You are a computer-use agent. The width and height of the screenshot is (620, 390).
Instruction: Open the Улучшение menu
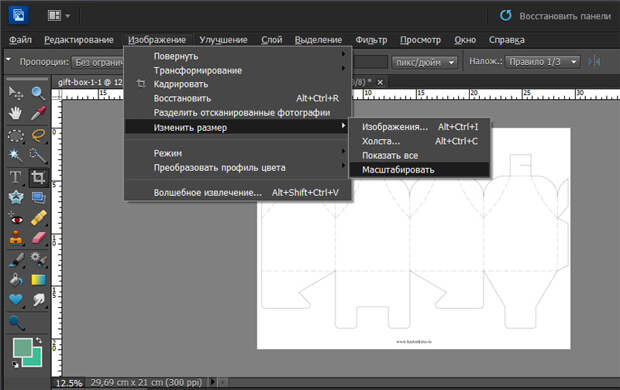(x=223, y=40)
